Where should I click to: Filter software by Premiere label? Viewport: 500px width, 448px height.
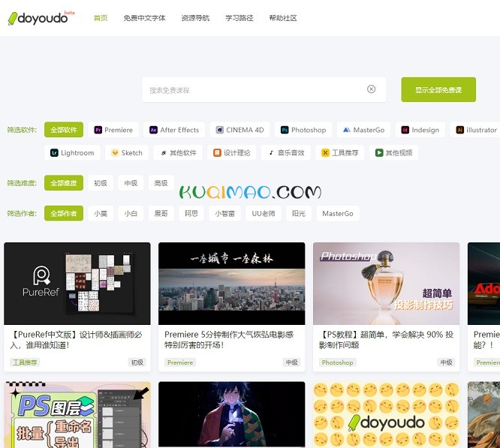(x=119, y=130)
